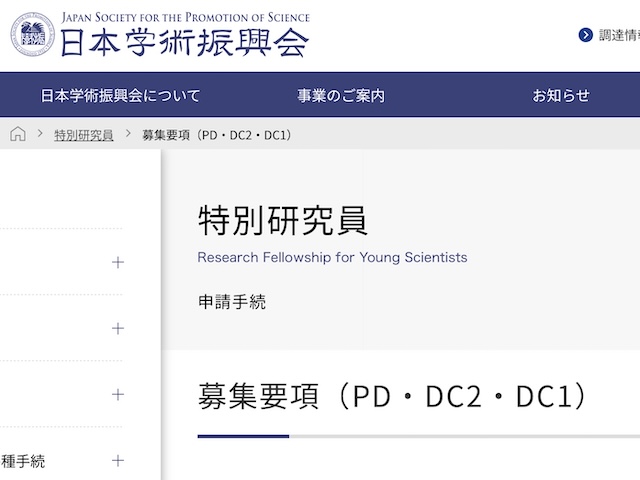Expand the second plus item in sidebar
Viewport: 640px width, 480px height.
pos(118,328)
